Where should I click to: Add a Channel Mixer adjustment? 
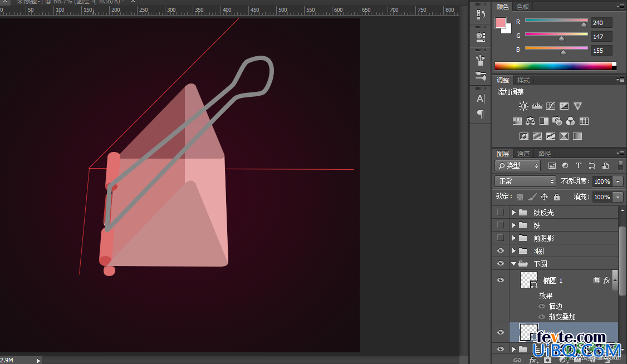pyautogui.click(x=571, y=121)
